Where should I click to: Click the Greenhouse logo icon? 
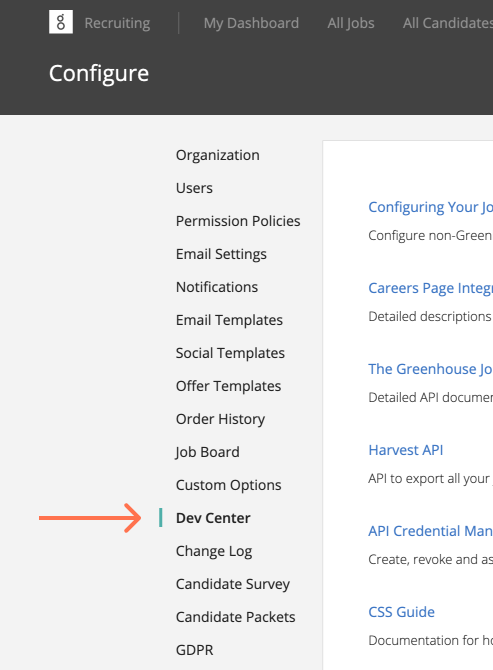coord(61,22)
